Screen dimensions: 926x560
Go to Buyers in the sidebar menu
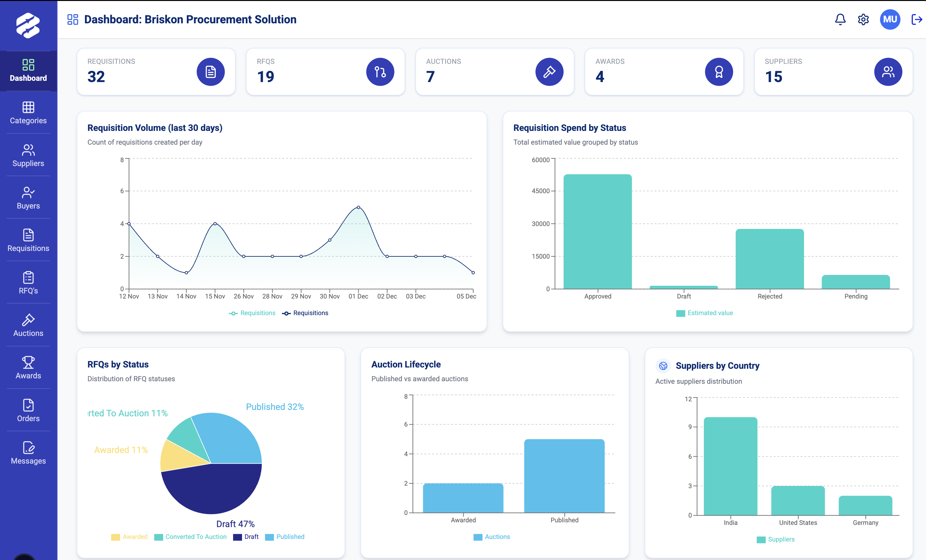click(x=28, y=198)
